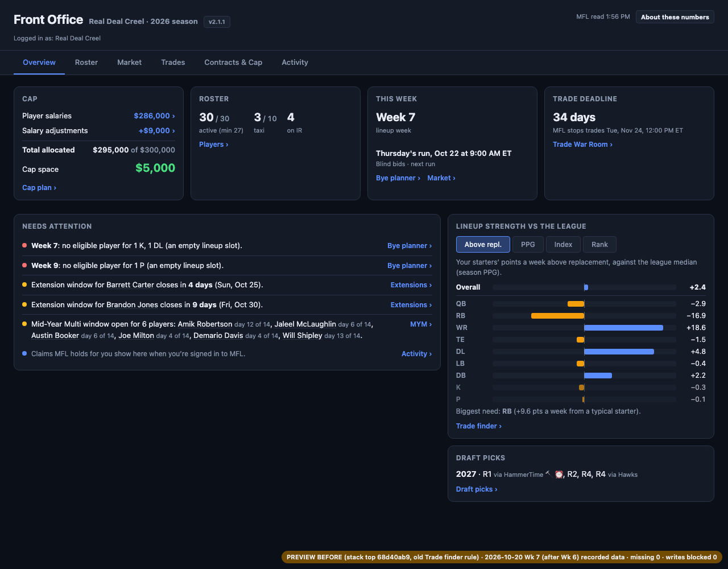This screenshot has height=569, width=728.
Task: Open the Players link in Roster card
Action: click(214, 144)
